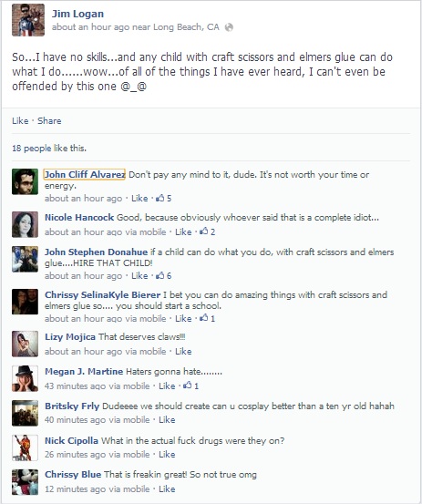Image resolution: width=422 pixels, height=504 pixels.
Task: Click Megan J. Martine's avatar picture
Action: click(x=26, y=378)
